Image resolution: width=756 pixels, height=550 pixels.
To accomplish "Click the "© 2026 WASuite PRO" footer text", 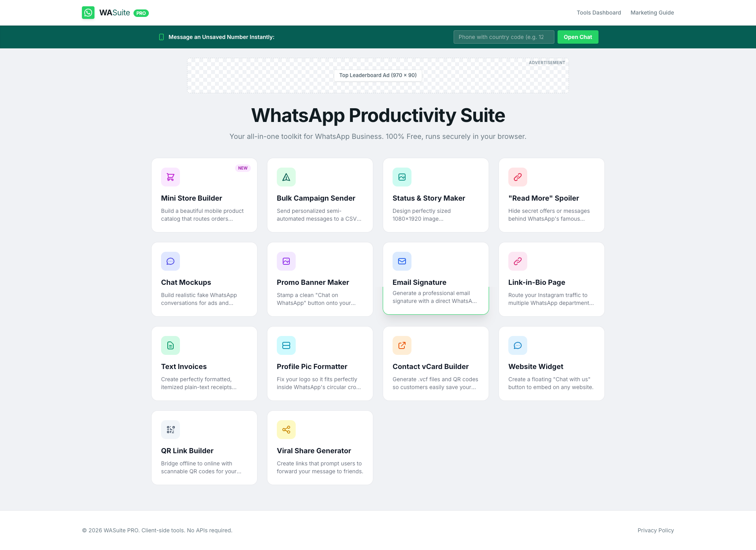I will click(x=157, y=530).
